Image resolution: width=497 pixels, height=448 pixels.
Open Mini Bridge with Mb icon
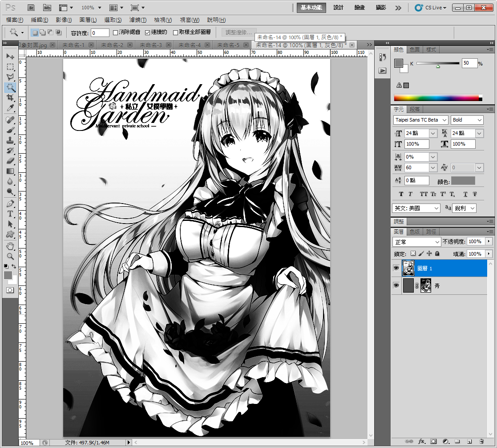pyautogui.click(x=47, y=8)
